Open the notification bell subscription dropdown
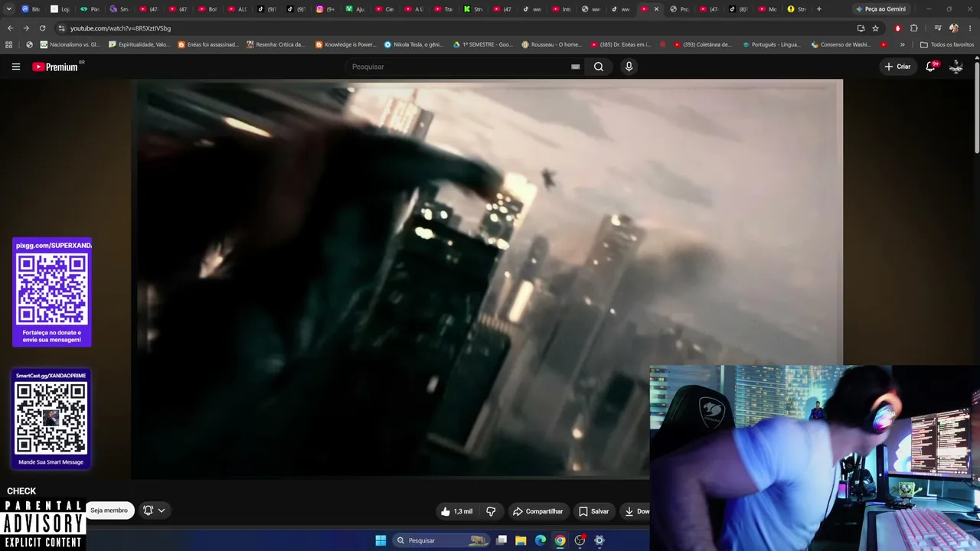Viewport: 980px width, 551px height. (154, 510)
